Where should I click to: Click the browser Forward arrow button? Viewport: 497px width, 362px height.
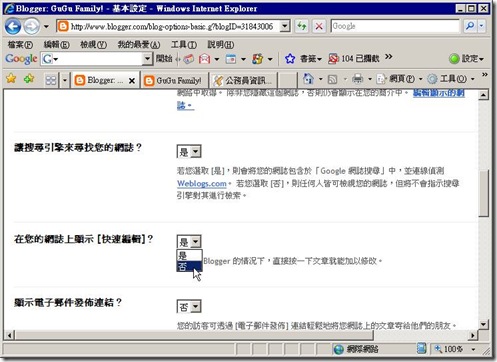pyautogui.click(x=32, y=26)
